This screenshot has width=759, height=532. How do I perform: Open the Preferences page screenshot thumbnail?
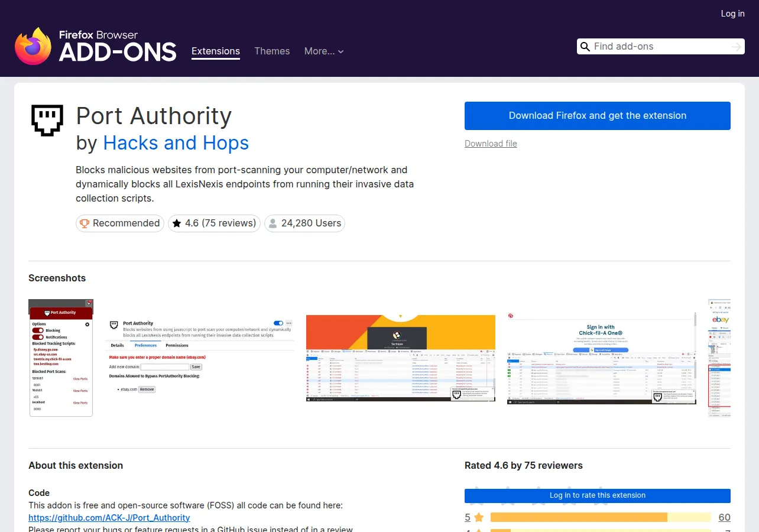200,358
